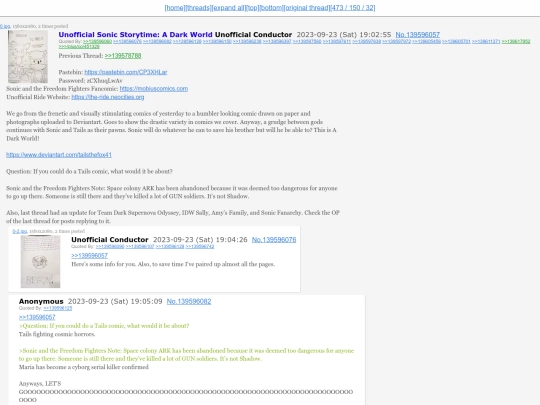Go to the [threads] link
540x405 pixels.
(198, 8)
